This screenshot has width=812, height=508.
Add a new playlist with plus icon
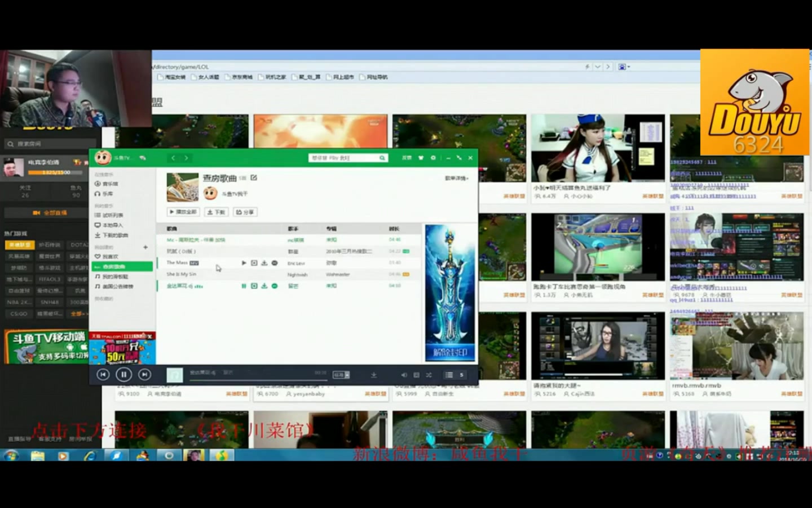[145, 247]
